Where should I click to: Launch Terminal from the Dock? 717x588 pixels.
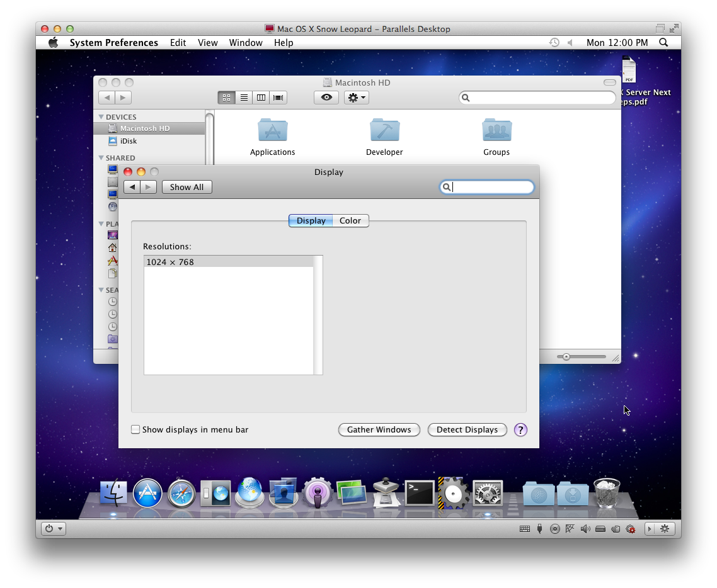pyautogui.click(x=420, y=493)
